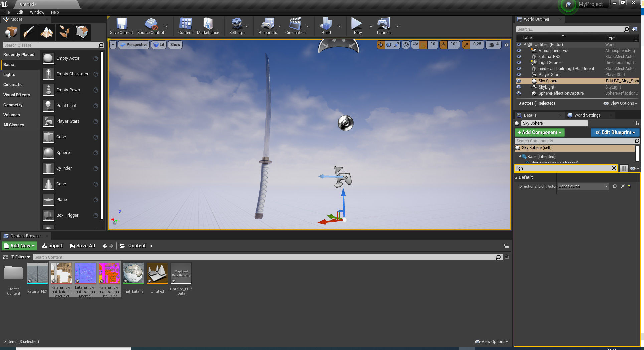Open viewport options dropdown arrow

point(113,45)
